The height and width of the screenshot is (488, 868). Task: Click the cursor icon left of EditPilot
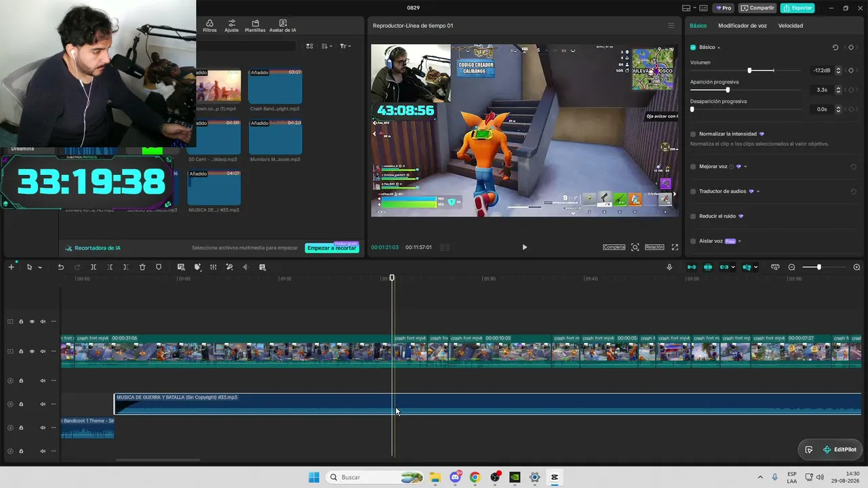pos(809,449)
